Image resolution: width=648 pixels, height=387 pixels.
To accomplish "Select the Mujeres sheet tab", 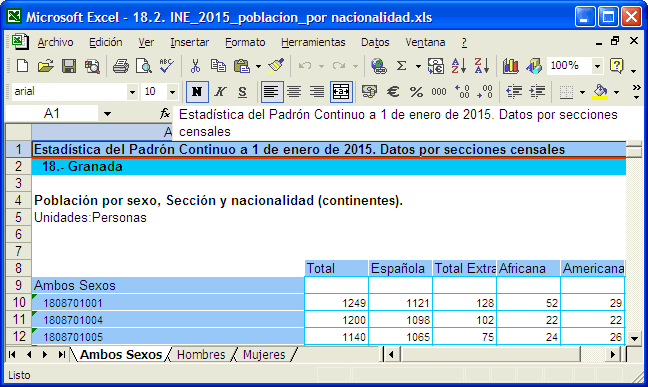I will pyautogui.click(x=264, y=355).
